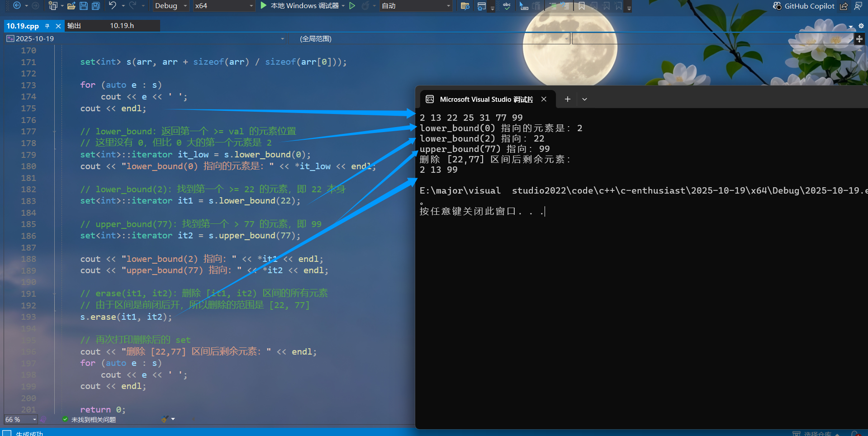Click the Share icon beside GitHub Copilot

[844, 6]
